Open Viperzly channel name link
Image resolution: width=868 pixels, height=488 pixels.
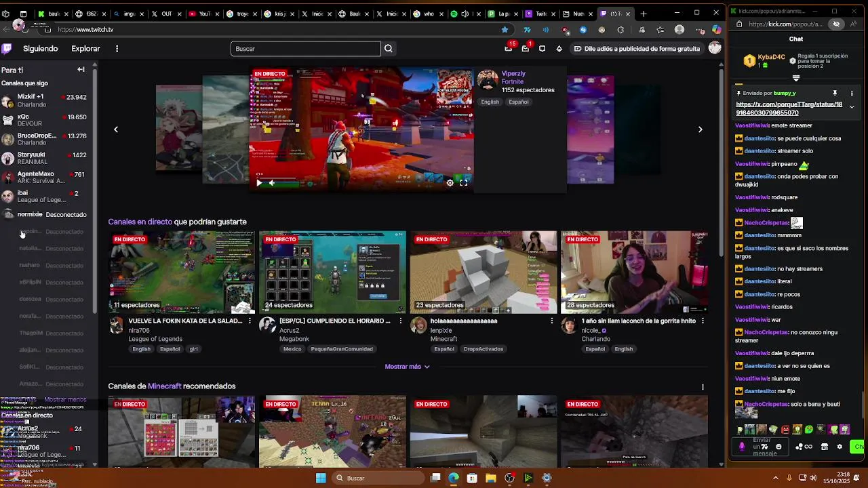coord(513,73)
